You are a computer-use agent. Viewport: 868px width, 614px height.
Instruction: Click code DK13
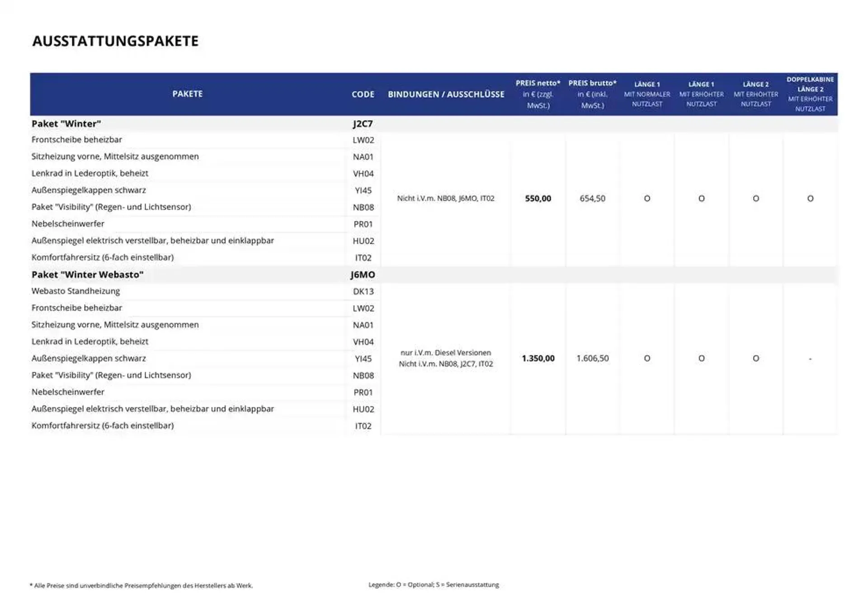[363, 292]
